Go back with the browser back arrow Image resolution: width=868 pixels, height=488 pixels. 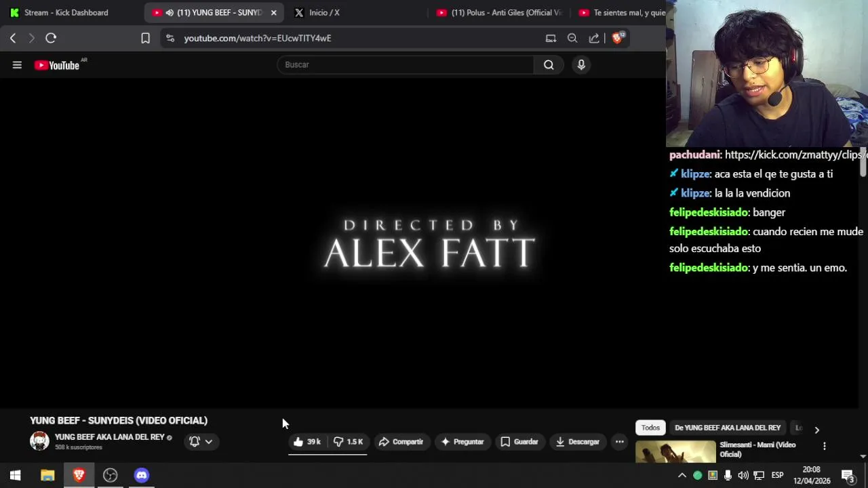click(x=13, y=39)
